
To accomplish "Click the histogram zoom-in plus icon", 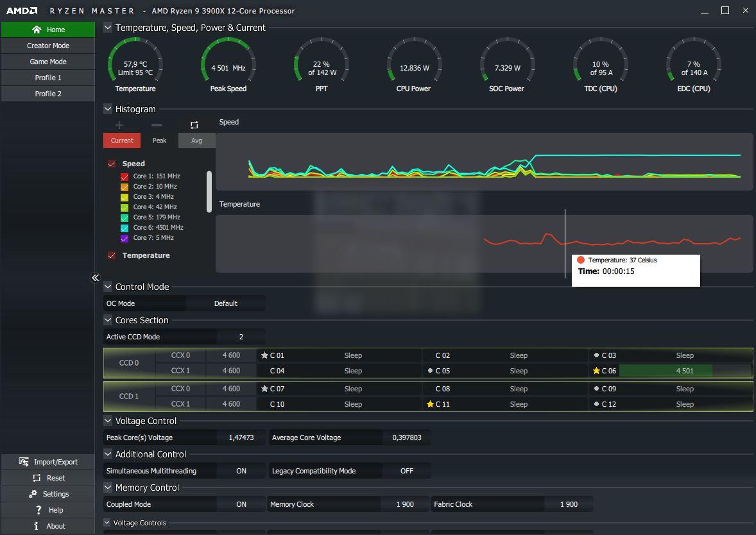I will [119, 125].
